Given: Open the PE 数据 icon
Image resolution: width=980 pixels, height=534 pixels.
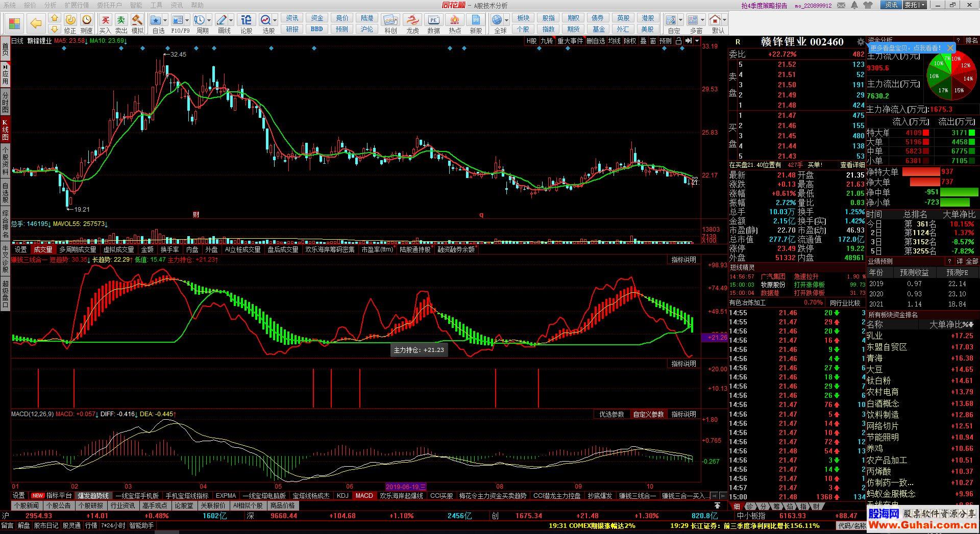Looking at the screenshot, I should point(433,20).
